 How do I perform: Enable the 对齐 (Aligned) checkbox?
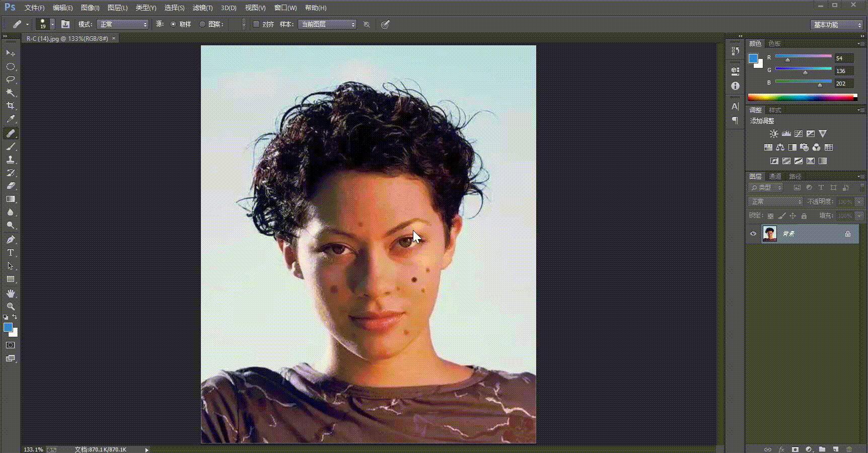256,24
